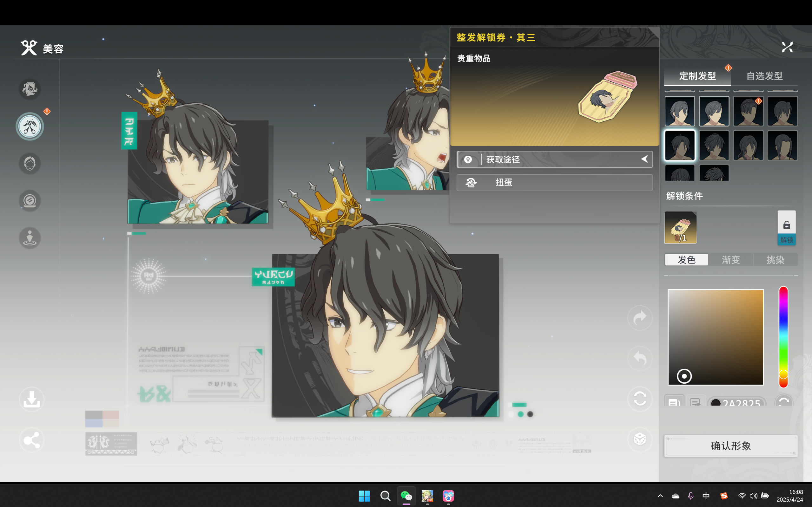Open the standing figure pose icon in sidebar
This screenshot has height=507, width=812.
coord(30,238)
